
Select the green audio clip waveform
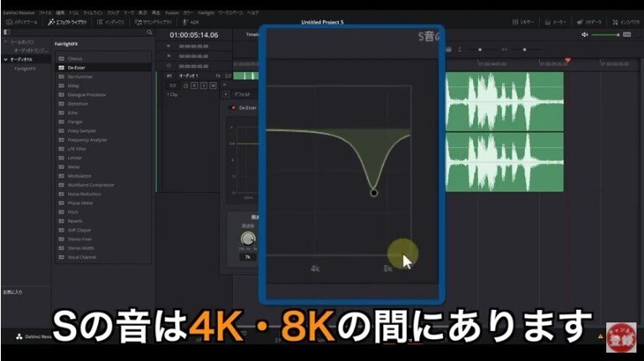point(504,132)
